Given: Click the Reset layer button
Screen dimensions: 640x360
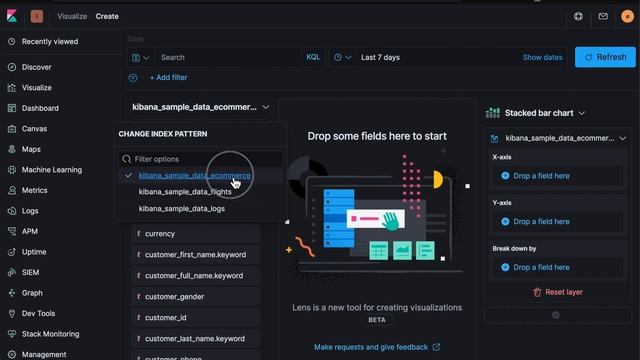Looking at the screenshot, I should pyautogui.click(x=558, y=292).
